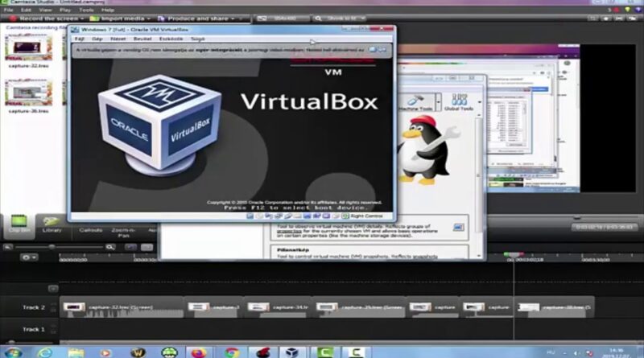Viewport: 644px width, 358px height.
Task: Click the timeline playhead marker
Action: click(514, 255)
